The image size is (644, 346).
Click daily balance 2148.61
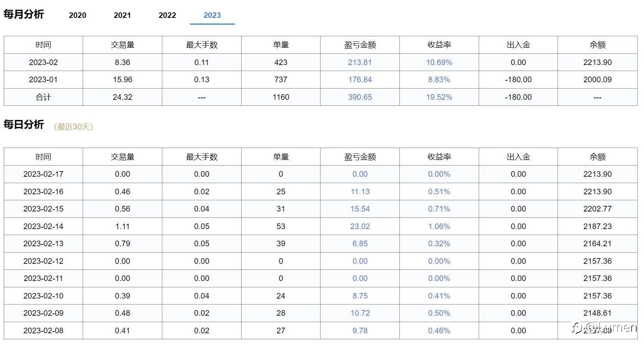(x=597, y=313)
